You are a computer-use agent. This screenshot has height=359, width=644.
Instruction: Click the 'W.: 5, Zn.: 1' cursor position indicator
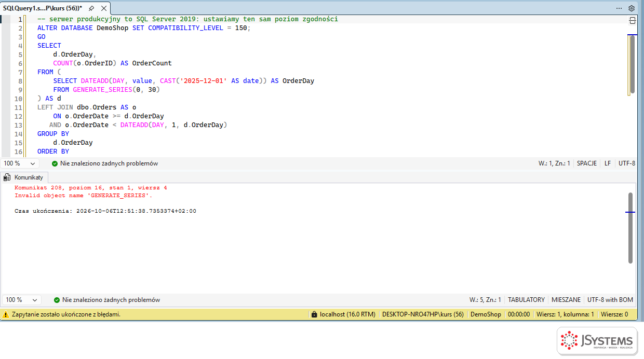[x=485, y=300]
